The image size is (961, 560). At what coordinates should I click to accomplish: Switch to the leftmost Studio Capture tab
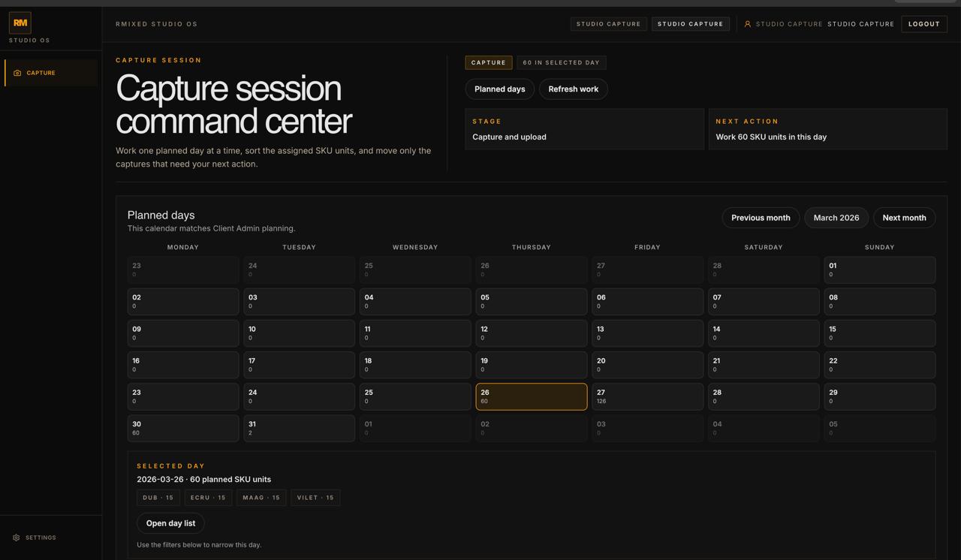[x=608, y=23]
